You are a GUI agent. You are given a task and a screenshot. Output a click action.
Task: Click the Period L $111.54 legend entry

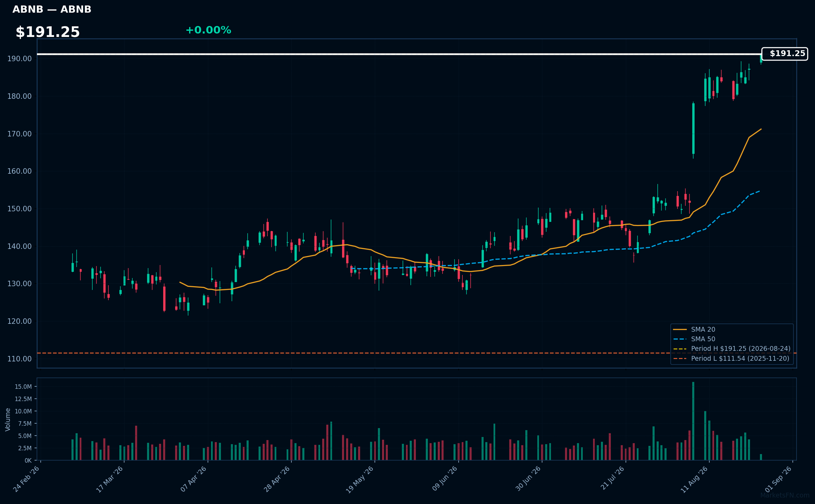(x=731, y=358)
